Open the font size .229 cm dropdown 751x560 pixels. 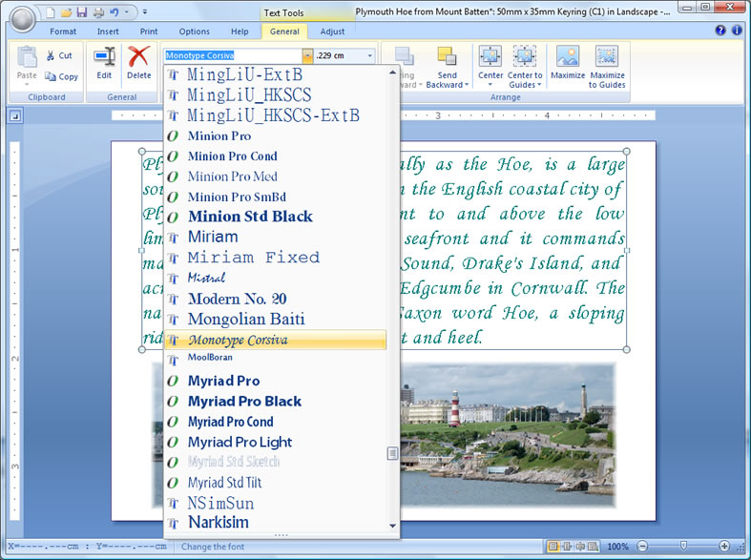click(x=369, y=56)
